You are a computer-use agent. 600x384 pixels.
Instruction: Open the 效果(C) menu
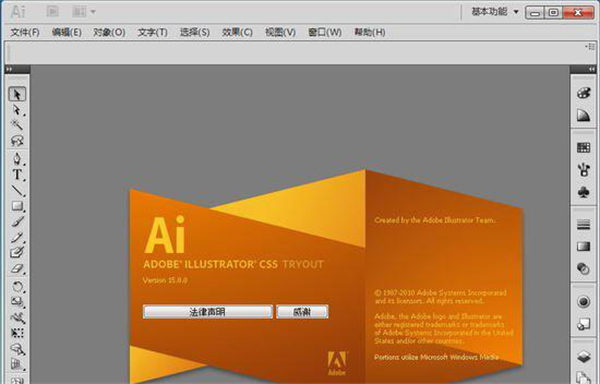pos(237,32)
